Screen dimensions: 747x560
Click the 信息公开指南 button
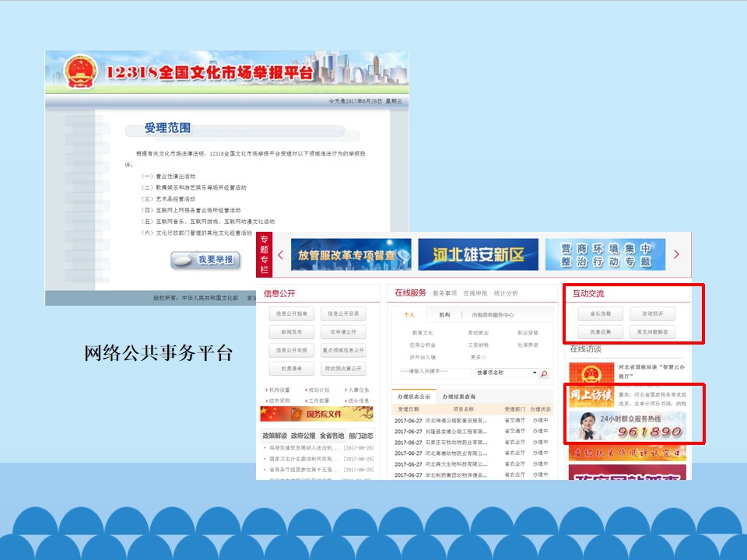292,314
